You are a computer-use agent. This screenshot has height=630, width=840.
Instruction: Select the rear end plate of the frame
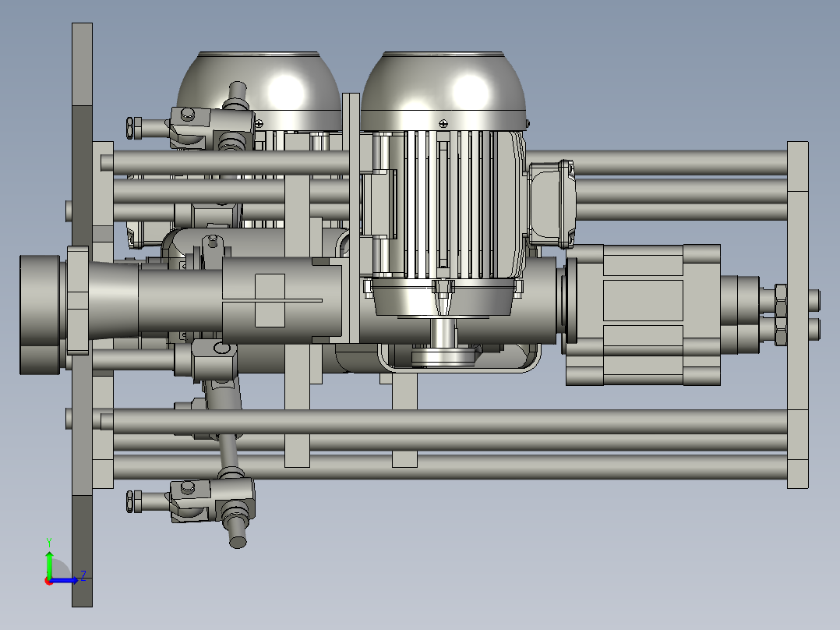[798, 315]
